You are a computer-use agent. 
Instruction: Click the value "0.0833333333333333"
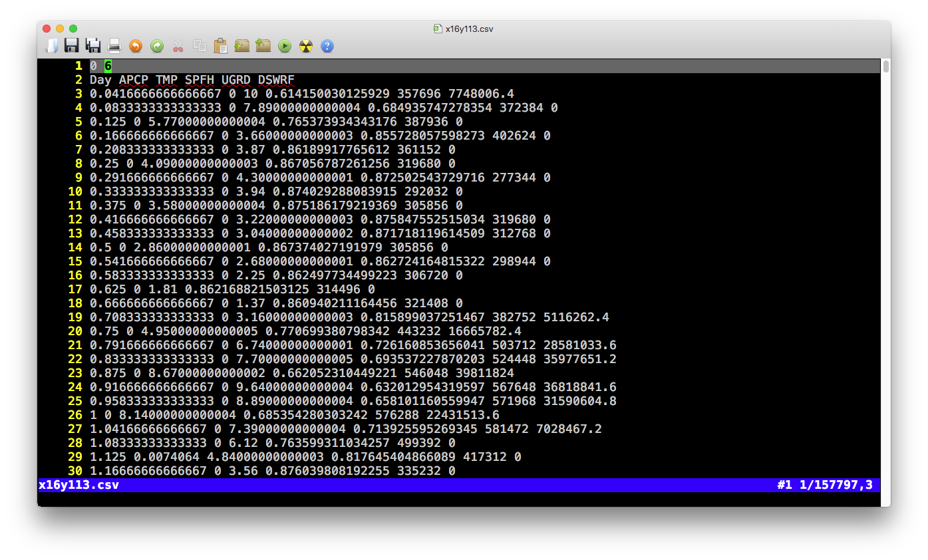[x=156, y=108]
